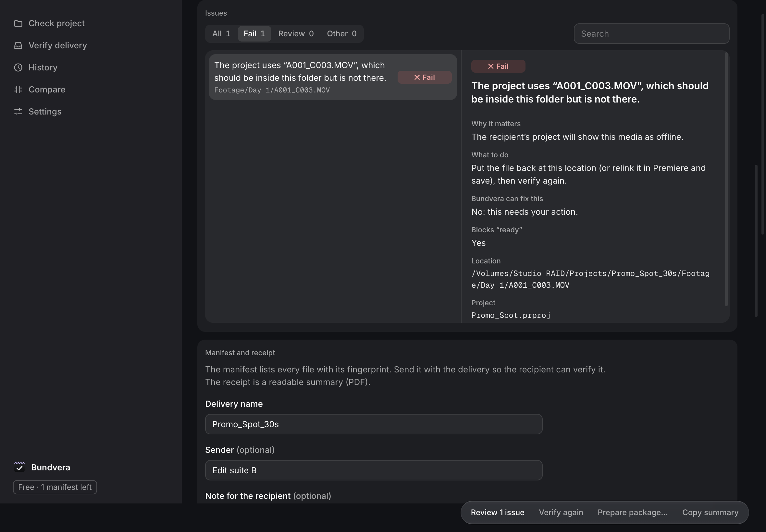Image resolution: width=766 pixels, height=532 pixels.
Task: Focus the issues Search field
Action: [x=651, y=34]
